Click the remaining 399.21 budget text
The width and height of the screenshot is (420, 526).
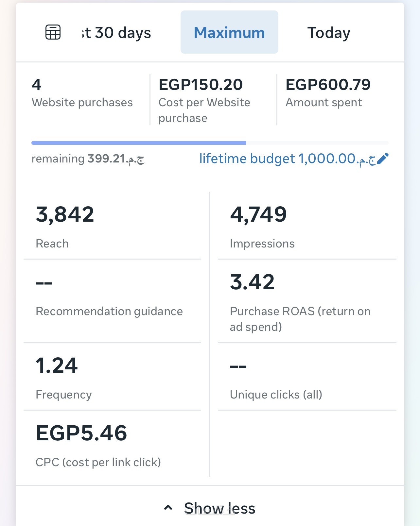88,159
